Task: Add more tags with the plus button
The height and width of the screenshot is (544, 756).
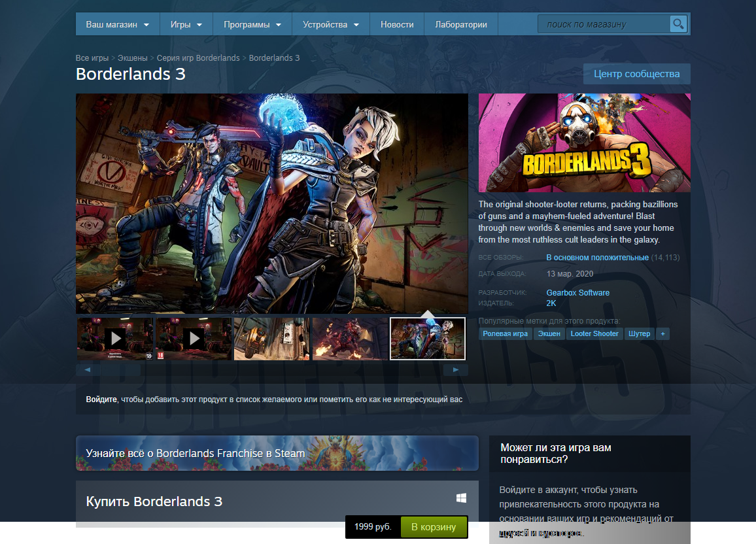Action: 663,333
